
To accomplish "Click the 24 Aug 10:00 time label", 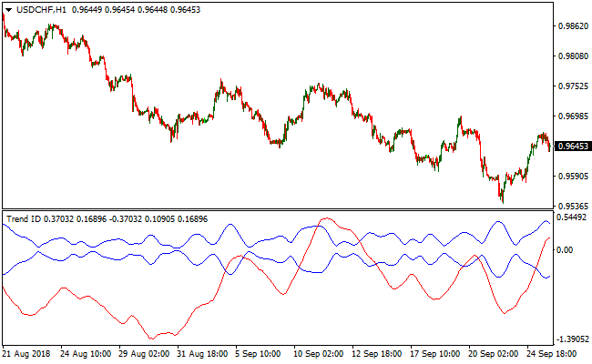I will [86, 354].
